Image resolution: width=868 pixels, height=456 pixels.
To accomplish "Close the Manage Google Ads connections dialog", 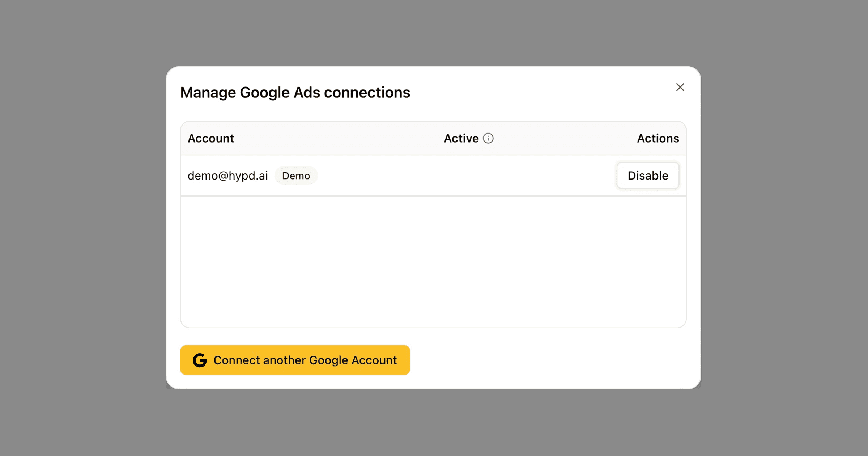I will click(x=680, y=87).
